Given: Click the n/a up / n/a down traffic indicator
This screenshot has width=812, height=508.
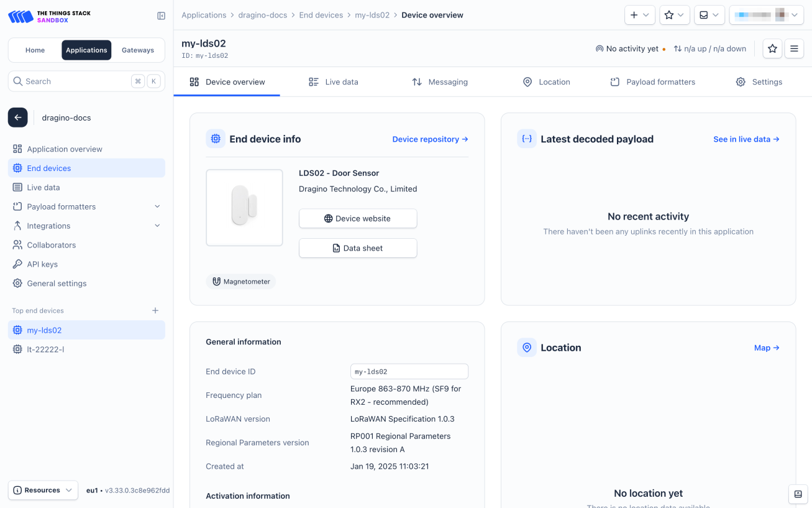Looking at the screenshot, I should click(709, 48).
